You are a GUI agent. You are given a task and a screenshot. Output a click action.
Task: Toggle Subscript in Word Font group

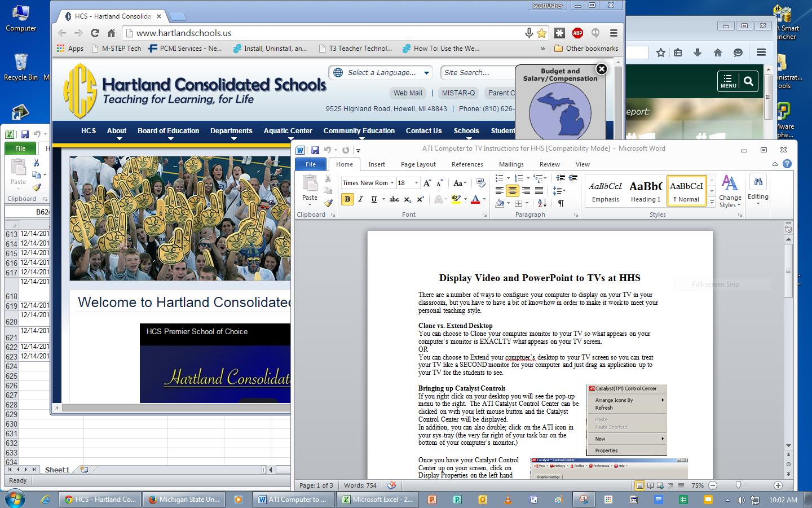pos(407,199)
